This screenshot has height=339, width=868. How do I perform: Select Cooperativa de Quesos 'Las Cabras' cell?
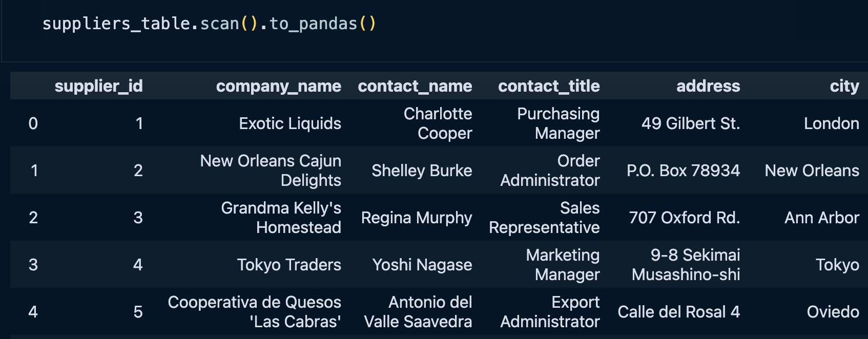coord(254,312)
